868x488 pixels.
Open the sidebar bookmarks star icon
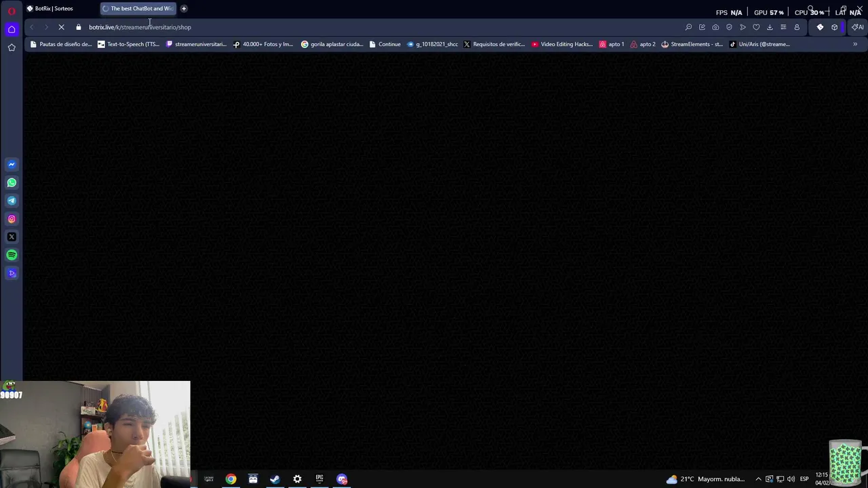coord(12,47)
